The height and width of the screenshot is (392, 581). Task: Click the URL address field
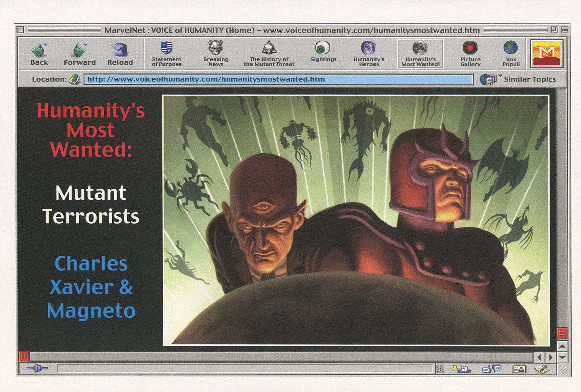click(278, 79)
